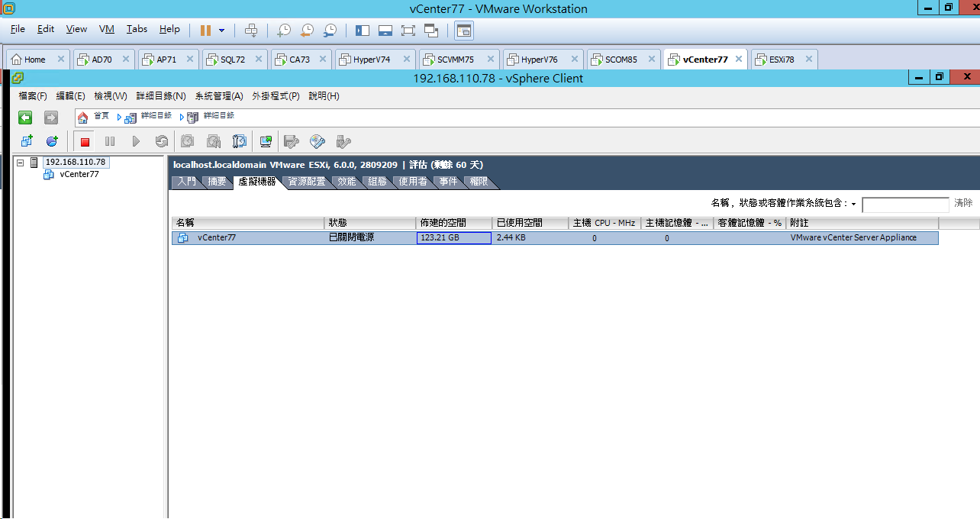Power on VM with the play icon

[136, 141]
